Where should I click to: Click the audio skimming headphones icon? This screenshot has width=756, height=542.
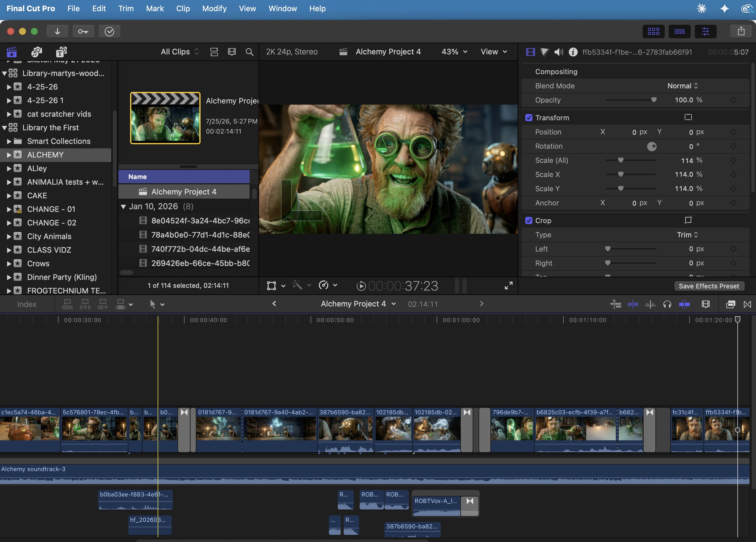pos(667,304)
